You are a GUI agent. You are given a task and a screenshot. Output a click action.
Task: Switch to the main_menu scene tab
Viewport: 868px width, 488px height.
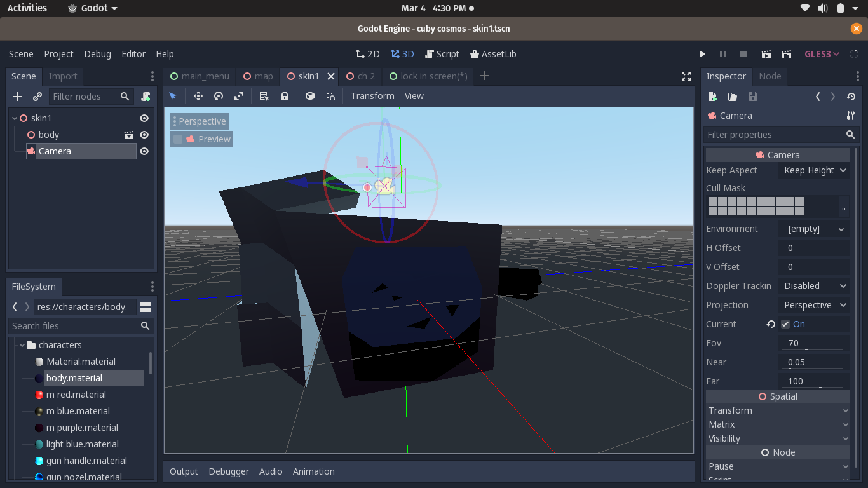coord(200,76)
